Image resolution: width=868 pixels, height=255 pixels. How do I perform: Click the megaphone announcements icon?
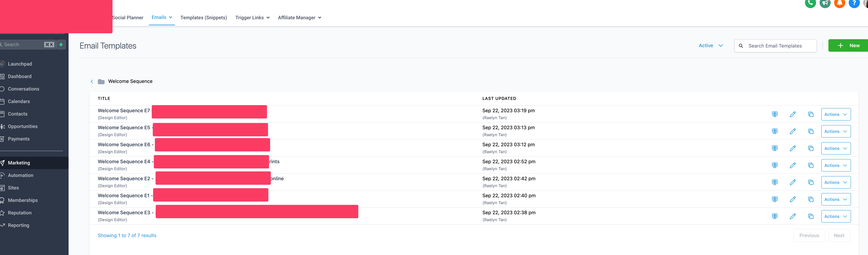(825, 3)
